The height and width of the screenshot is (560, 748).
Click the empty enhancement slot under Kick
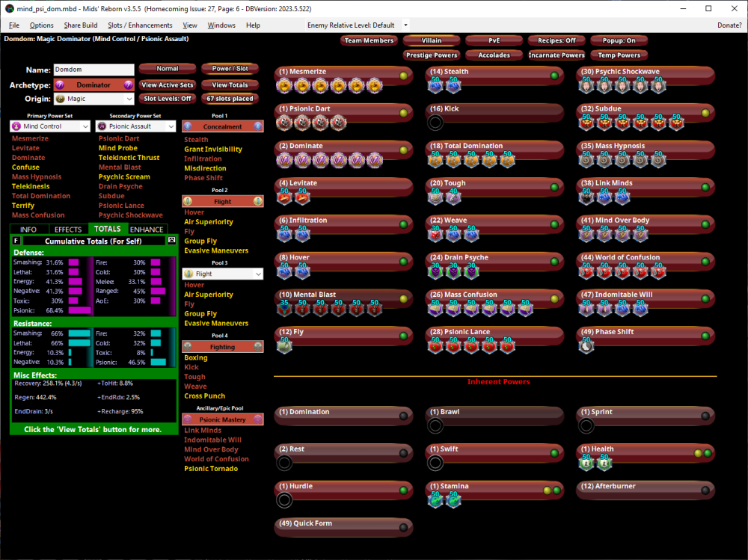435,123
